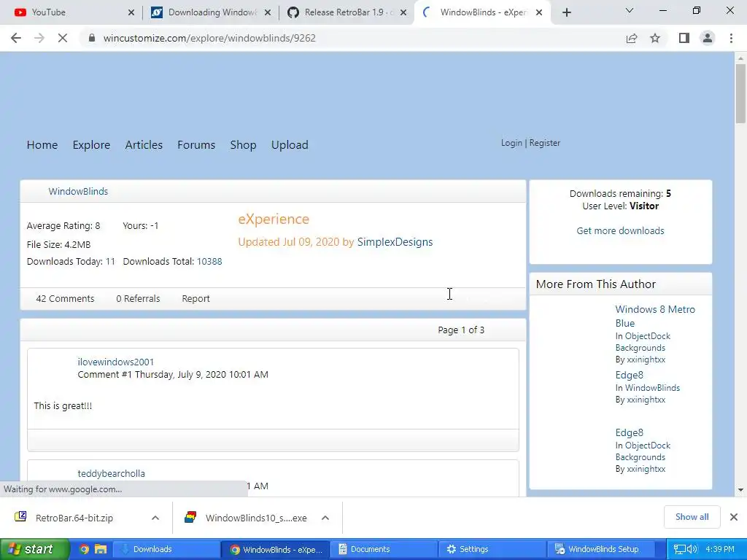Click the Page 1 of 3 indicator
Image resolution: width=747 pixels, height=560 pixels.
click(461, 330)
